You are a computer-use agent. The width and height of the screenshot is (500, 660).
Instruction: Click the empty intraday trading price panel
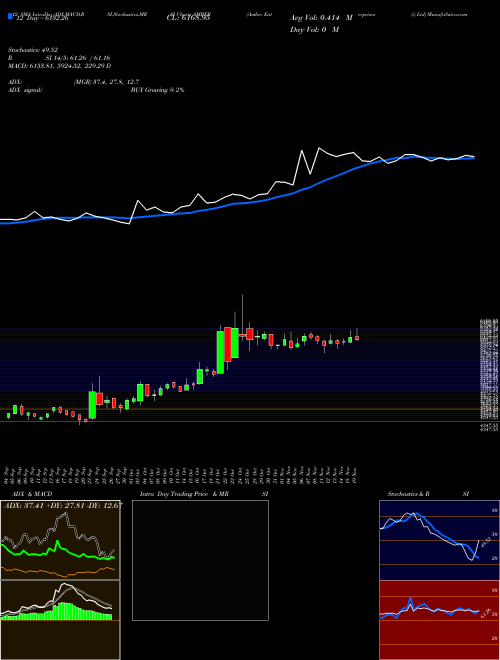200,560
